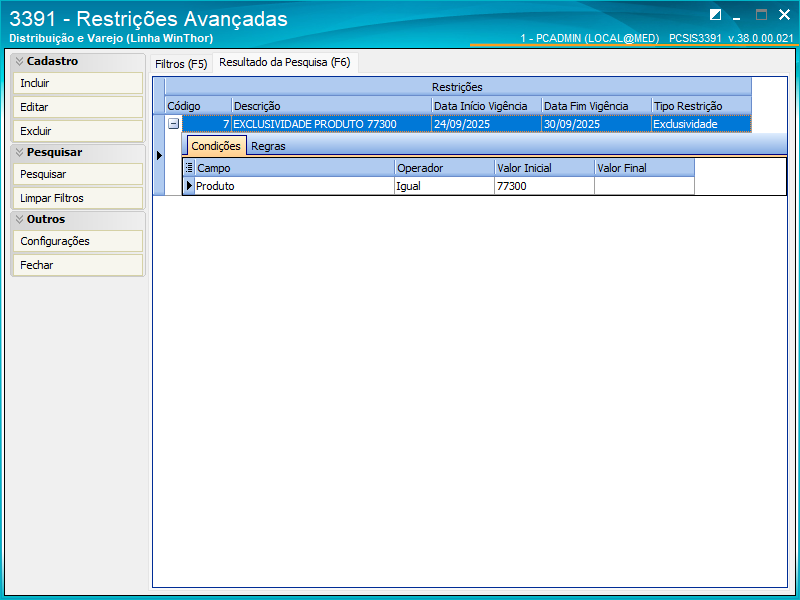The width and height of the screenshot is (800, 600).
Task: Click the 24/09/2025 start date cell
Action: 487,124
